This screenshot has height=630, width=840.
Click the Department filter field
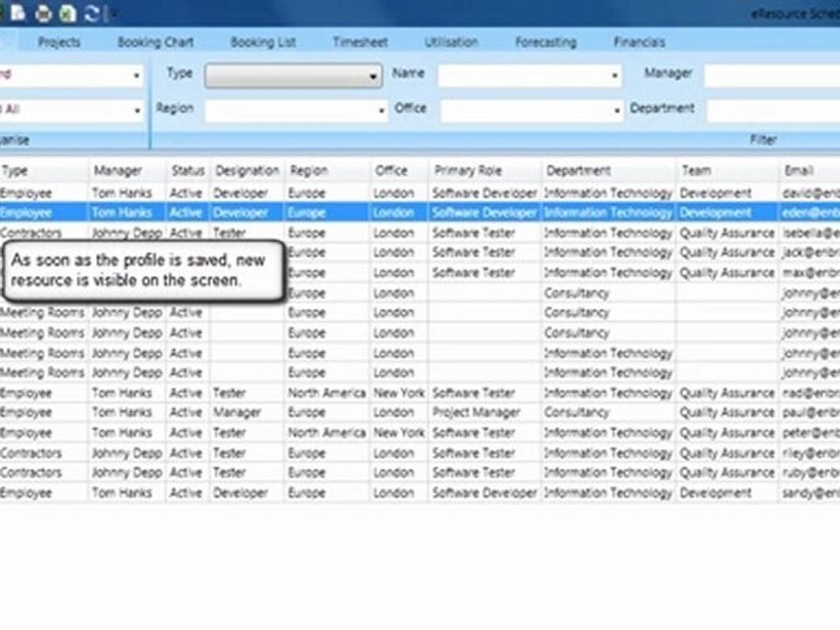[773, 110]
